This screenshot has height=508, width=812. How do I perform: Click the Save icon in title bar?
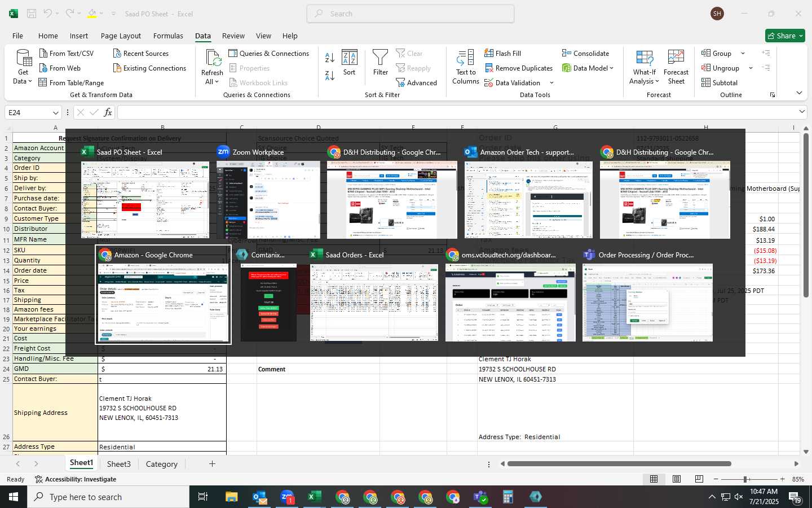[x=32, y=14]
